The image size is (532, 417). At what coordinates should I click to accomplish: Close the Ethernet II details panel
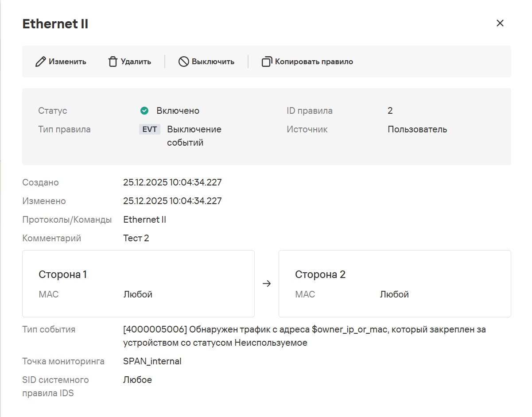[x=500, y=23]
